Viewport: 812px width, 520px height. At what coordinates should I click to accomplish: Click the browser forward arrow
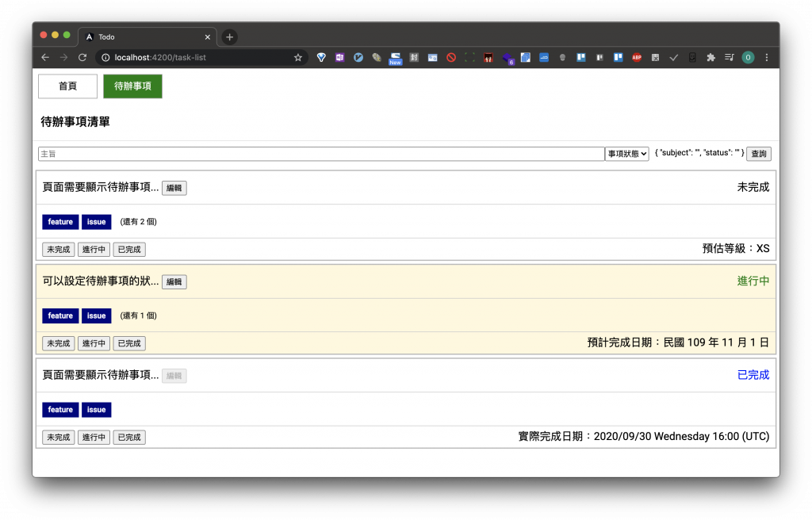click(x=63, y=58)
